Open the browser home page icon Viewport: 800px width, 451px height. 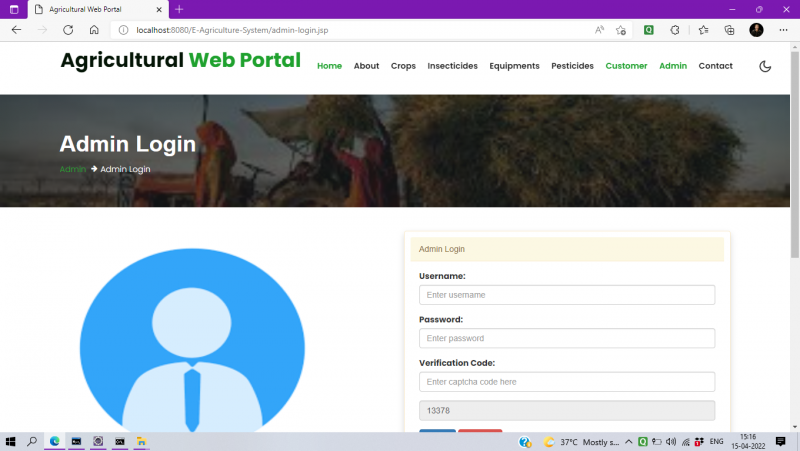94,30
